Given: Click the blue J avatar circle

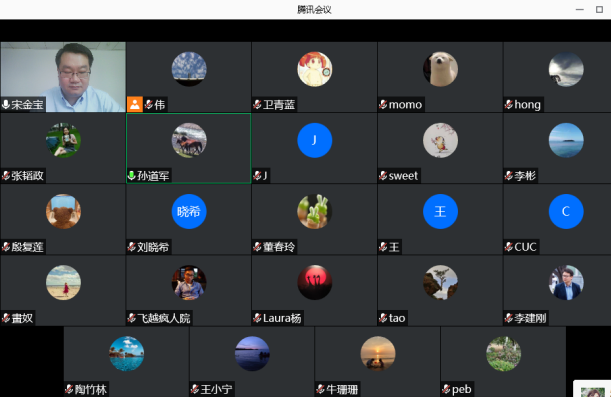Looking at the screenshot, I should point(314,140).
